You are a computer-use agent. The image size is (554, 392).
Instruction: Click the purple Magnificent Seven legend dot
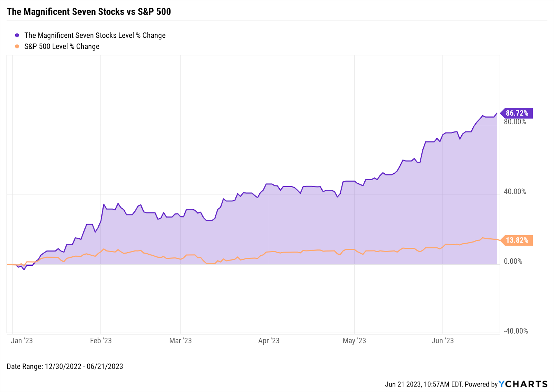pyautogui.click(x=17, y=35)
